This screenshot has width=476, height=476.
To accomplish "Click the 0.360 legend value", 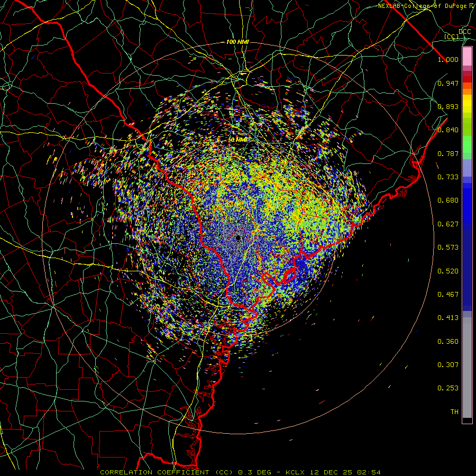I will tap(448, 342).
